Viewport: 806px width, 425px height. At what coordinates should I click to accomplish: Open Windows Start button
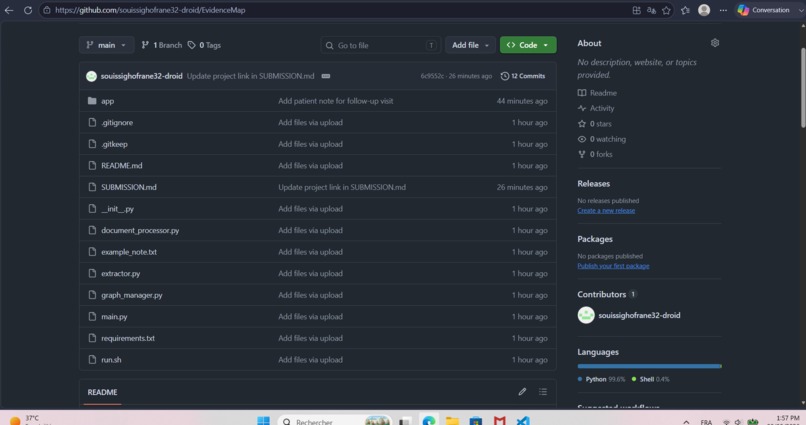click(x=263, y=420)
